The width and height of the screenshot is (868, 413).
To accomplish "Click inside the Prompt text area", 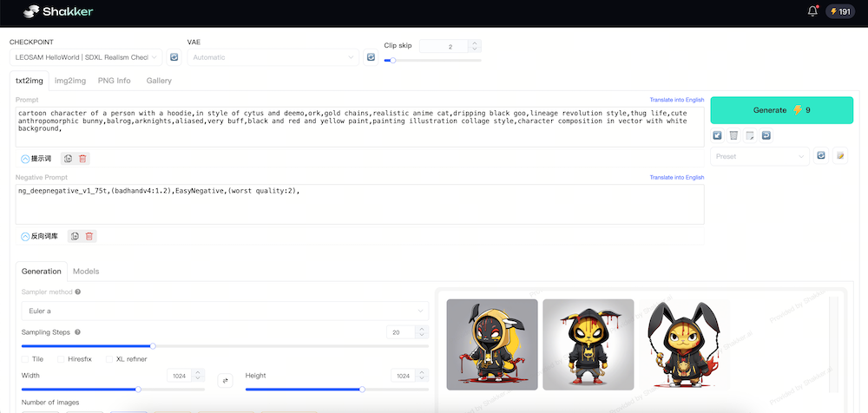I will pos(360,128).
